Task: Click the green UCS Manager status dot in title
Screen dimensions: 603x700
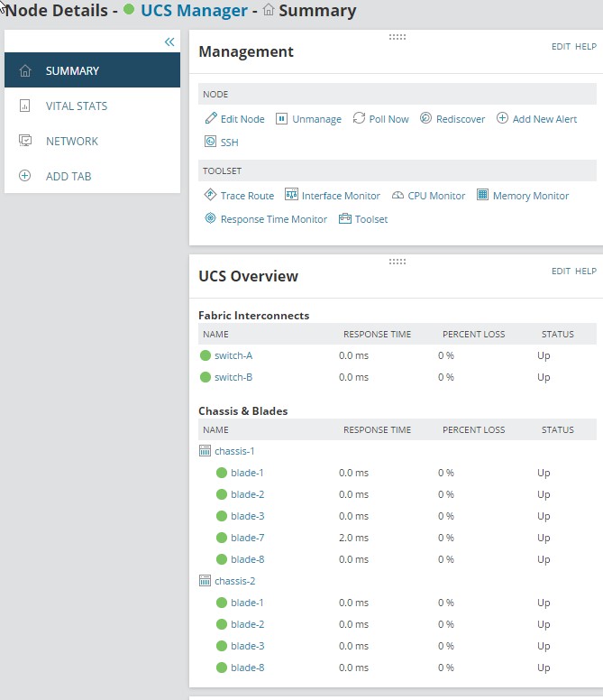Action: click(129, 9)
